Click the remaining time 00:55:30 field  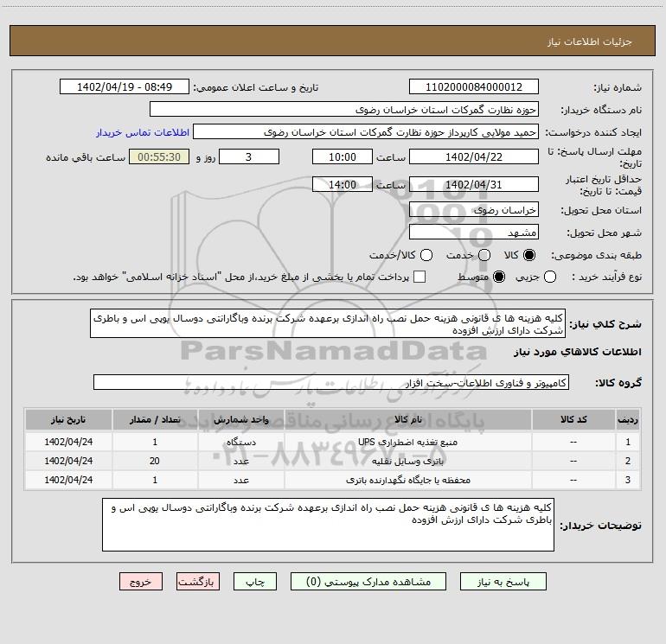pyautogui.click(x=159, y=156)
